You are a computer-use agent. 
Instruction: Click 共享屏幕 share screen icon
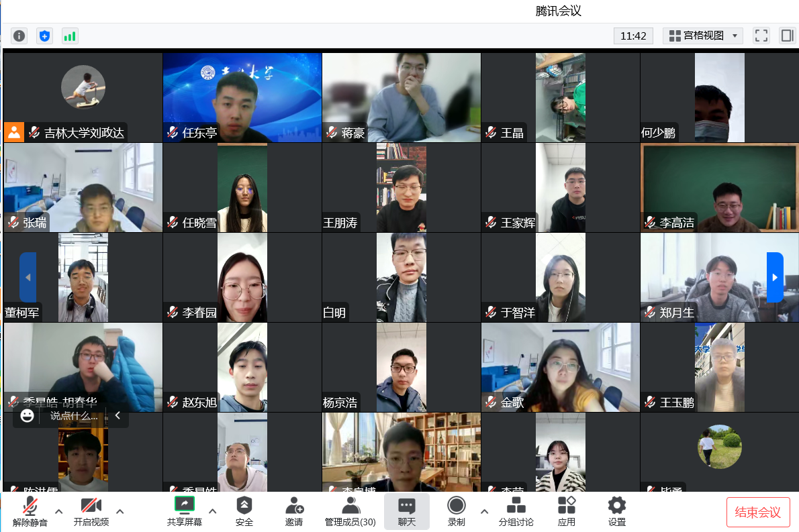point(184,511)
